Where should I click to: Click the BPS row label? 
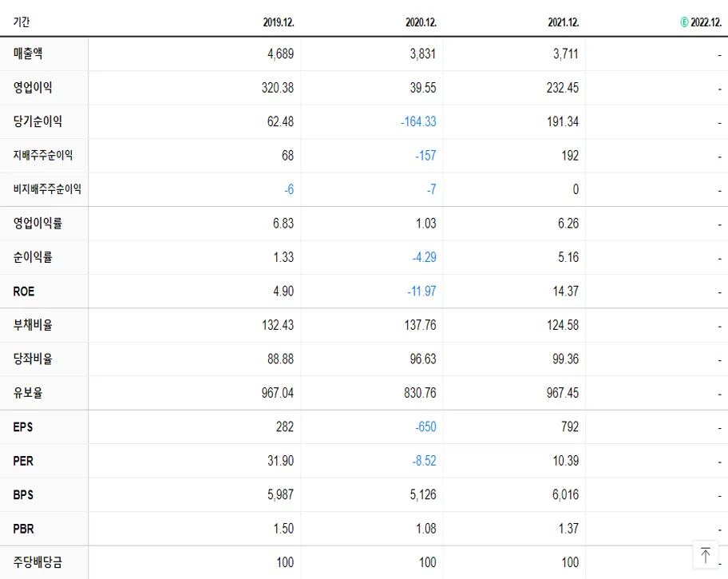23,495
